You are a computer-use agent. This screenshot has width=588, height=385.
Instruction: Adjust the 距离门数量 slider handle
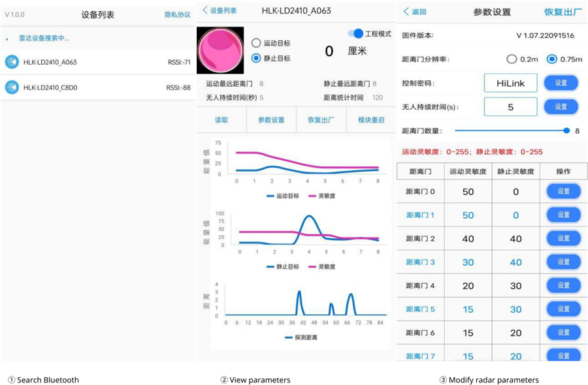[x=566, y=131]
